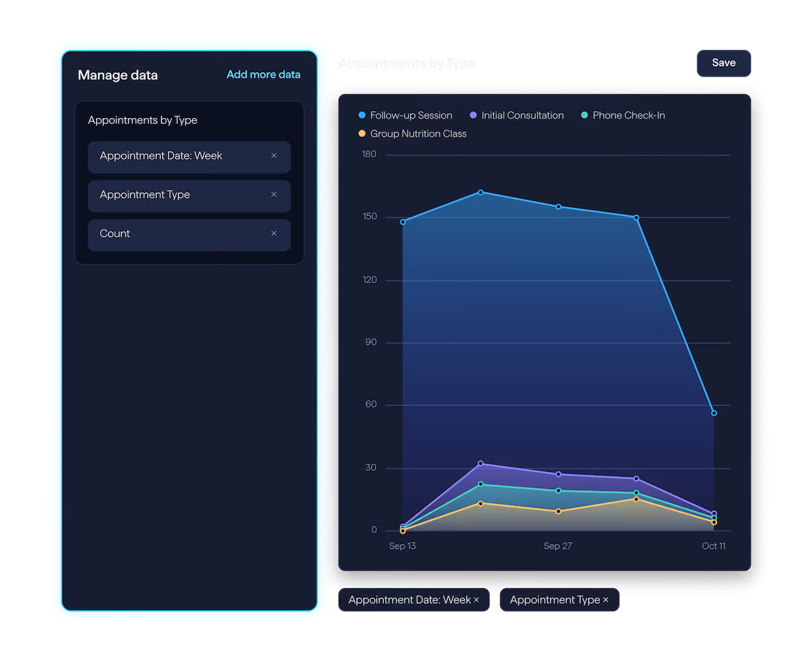Click the Follow-up Session Oct 11 data point
This screenshot has width=812, height=662.
click(x=714, y=413)
